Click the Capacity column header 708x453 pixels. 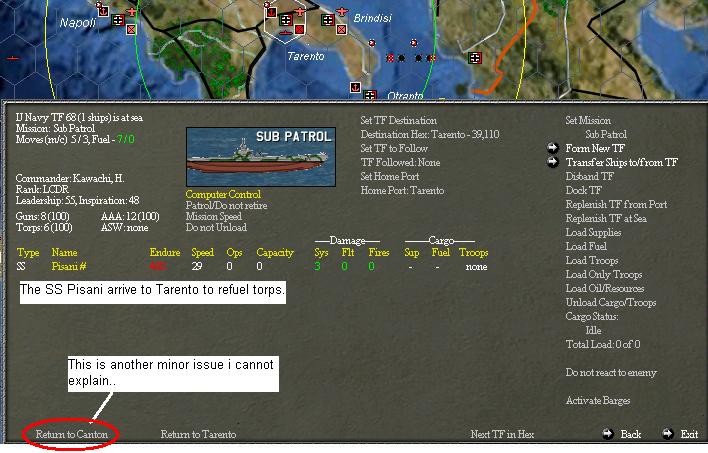click(275, 252)
